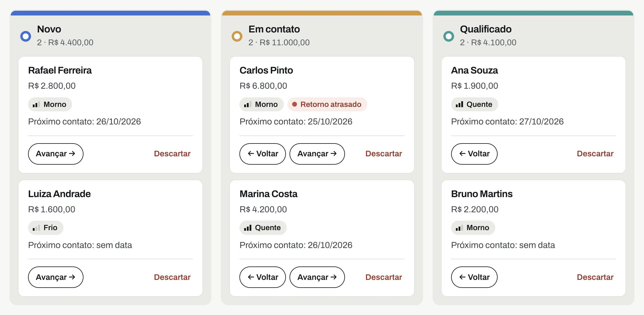
Task: Discard the Bruno Martins lead
Action: 595,277
